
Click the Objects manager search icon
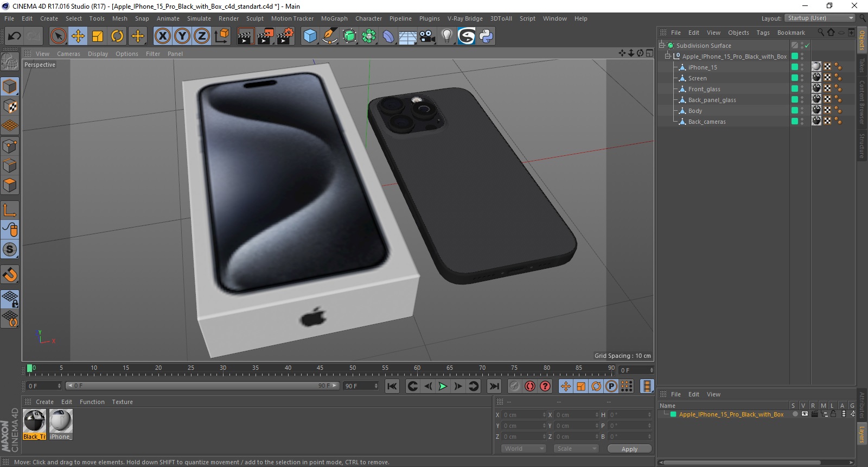pyautogui.click(x=821, y=33)
